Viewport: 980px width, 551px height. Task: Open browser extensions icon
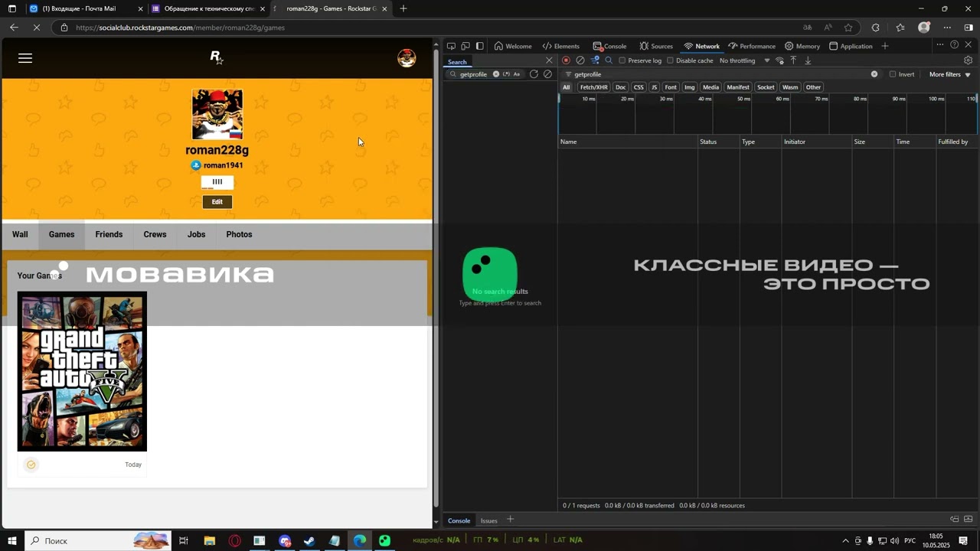click(876, 28)
